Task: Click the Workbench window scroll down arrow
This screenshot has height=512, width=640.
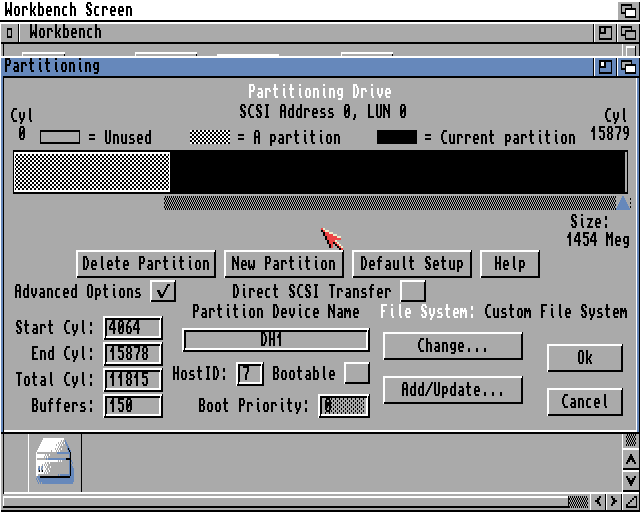Action: click(x=630, y=482)
